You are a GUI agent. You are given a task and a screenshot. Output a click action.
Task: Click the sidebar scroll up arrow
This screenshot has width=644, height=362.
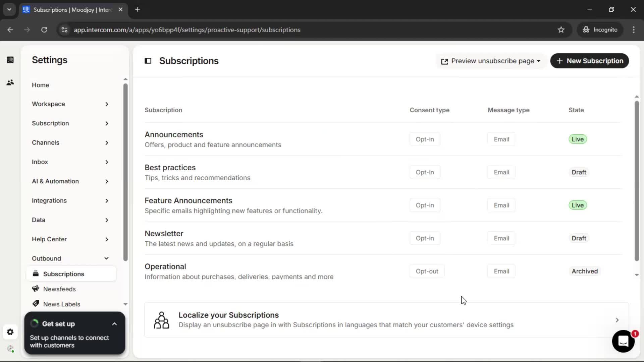click(125, 79)
